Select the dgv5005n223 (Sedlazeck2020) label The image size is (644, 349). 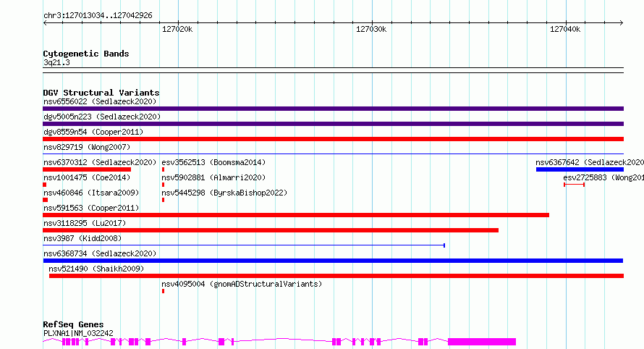102,117
